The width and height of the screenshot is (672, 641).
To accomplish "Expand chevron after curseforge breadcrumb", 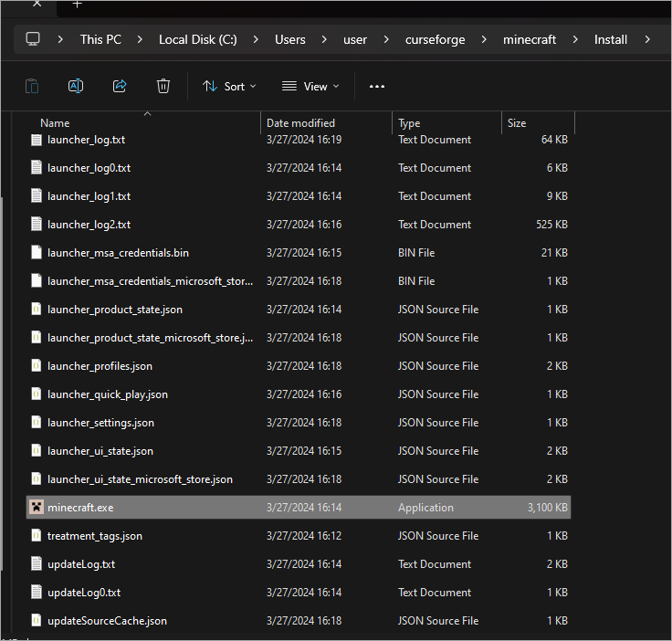I will coord(484,39).
